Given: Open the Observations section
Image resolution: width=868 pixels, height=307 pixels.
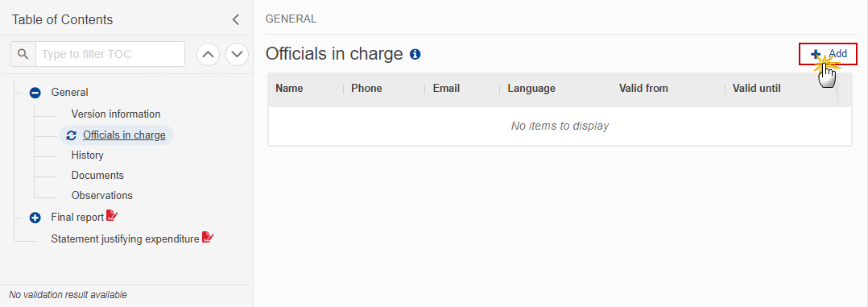Looking at the screenshot, I should 101,196.
